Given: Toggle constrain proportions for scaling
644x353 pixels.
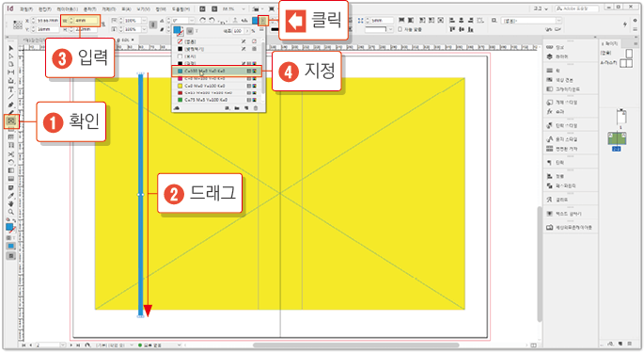Looking at the screenshot, I should tap(153, 24).
